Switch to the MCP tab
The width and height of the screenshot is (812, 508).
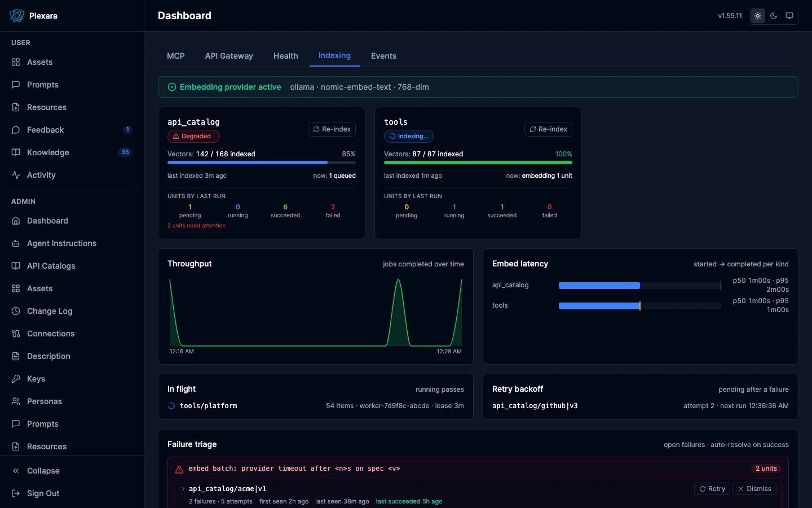(176, 56)
